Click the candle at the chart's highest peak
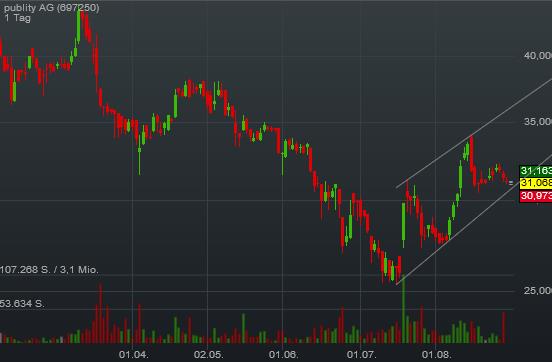 [x=79, y=26]
